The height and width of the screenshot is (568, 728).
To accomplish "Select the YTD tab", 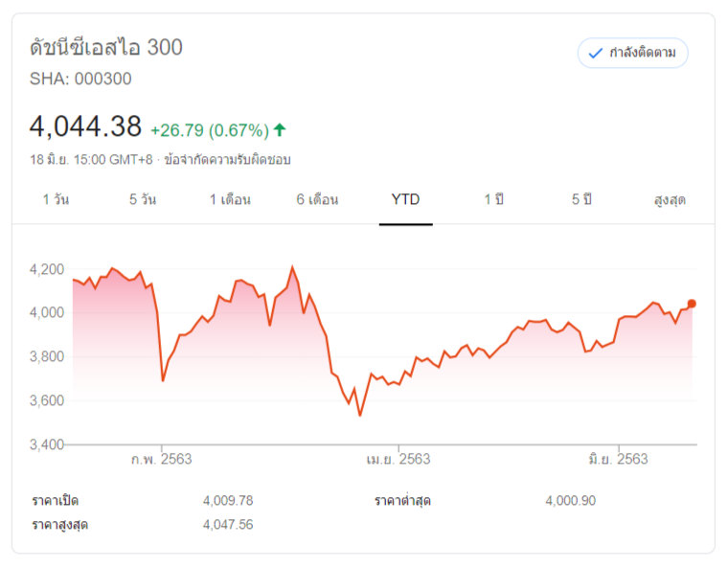I will [x=405, y=200].
